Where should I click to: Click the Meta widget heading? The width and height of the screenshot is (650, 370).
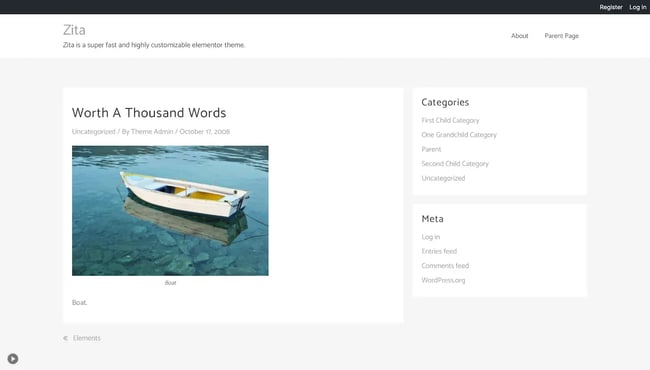(x=432, y=219)
